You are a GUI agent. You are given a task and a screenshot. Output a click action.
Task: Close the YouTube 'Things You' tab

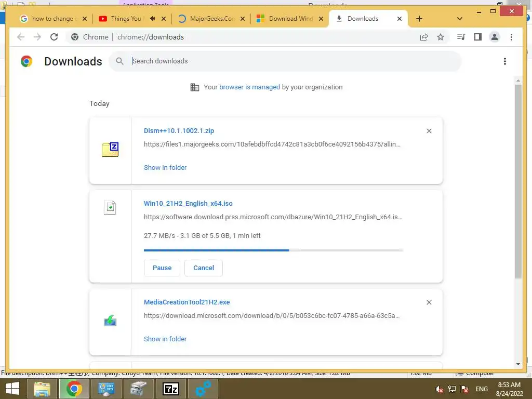(164, 19)
